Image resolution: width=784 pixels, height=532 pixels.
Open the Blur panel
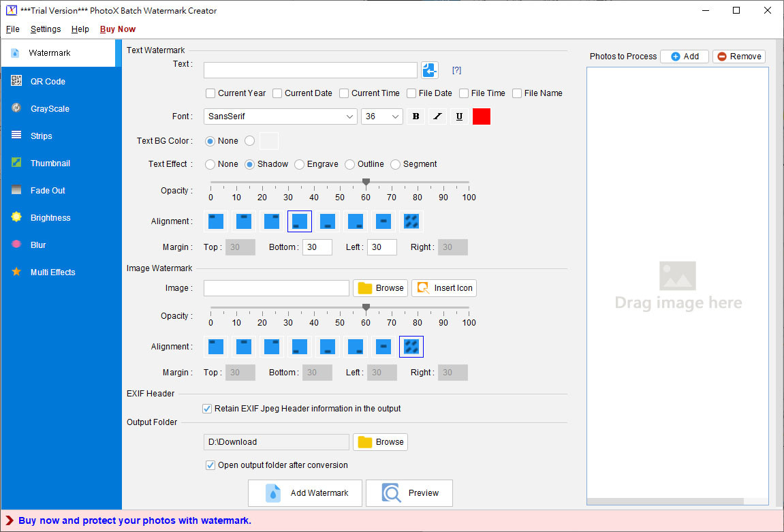(61, 245)
